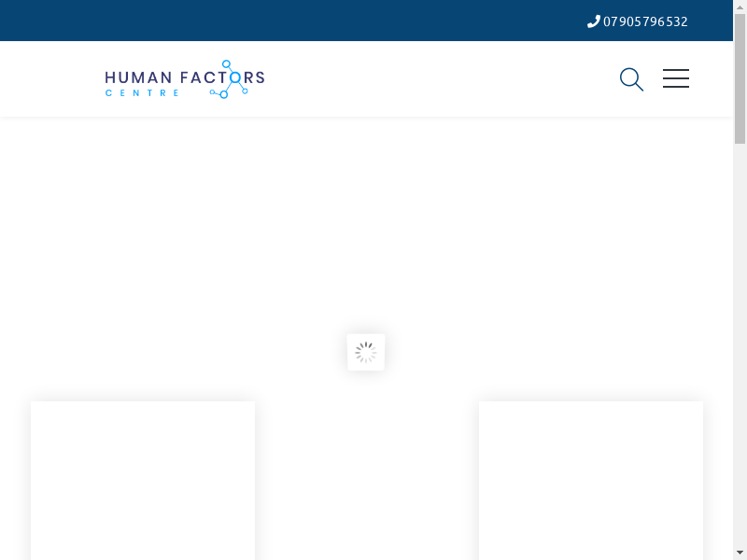Select the right white content card
Viewport: 747px width, 560px height.
[x=591, y=481]
